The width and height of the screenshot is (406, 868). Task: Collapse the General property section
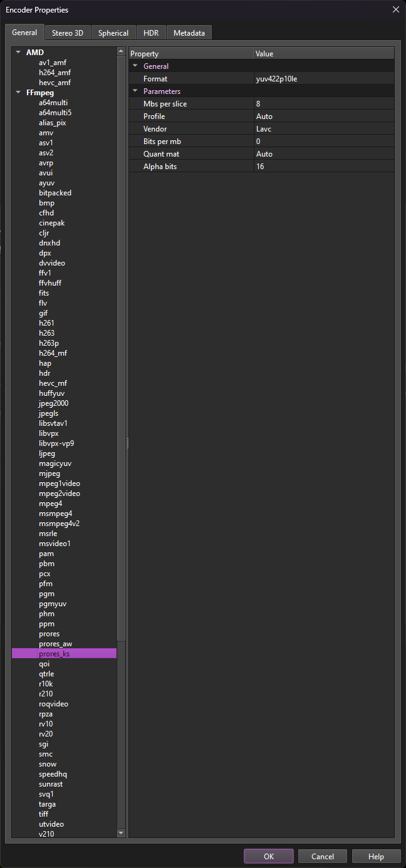pos(135,66)
